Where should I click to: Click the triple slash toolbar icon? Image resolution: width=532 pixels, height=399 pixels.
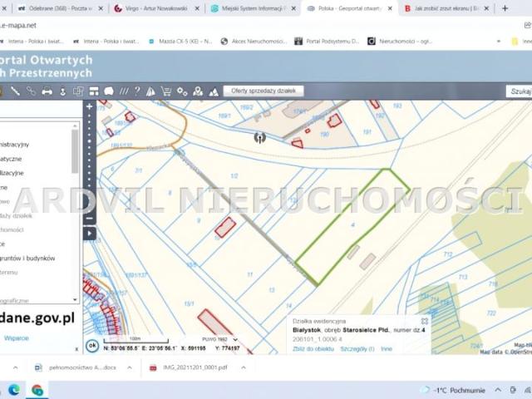coord(124,91)
